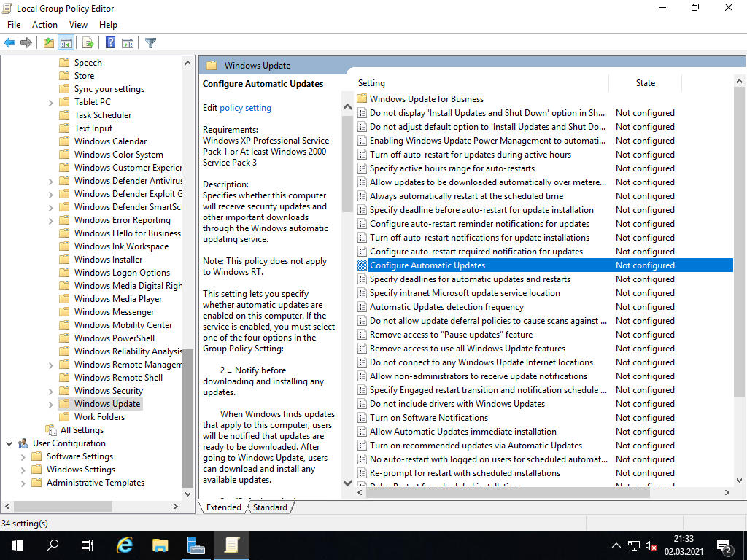Select the Windows PowerShell folder in tree

click(114, 338)
